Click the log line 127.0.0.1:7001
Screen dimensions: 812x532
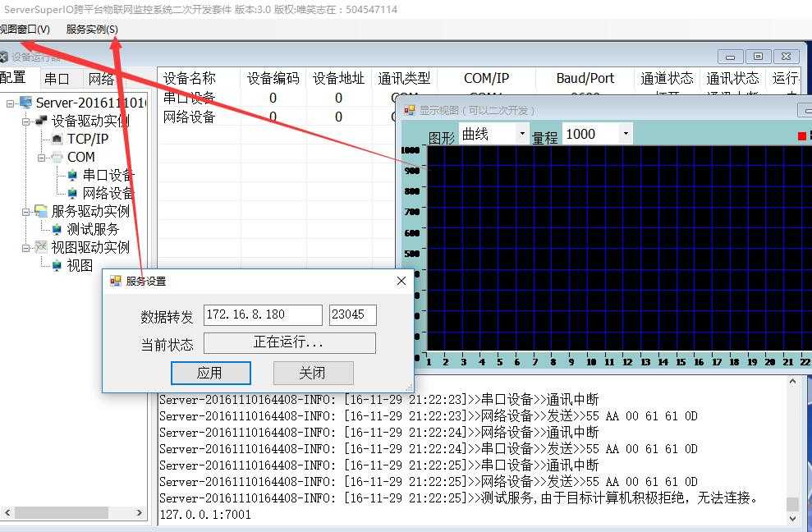pos(205,515)
